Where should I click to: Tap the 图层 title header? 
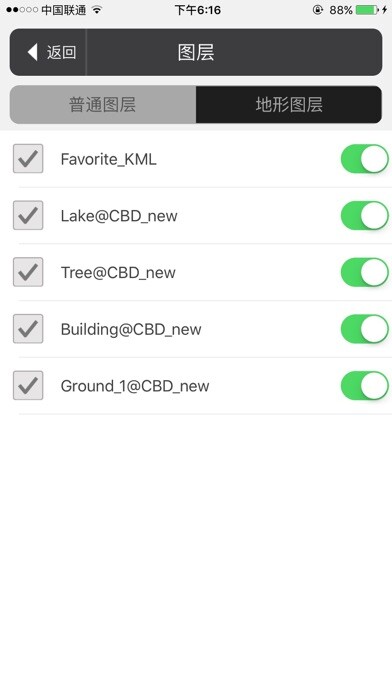(x=196, y=52)
